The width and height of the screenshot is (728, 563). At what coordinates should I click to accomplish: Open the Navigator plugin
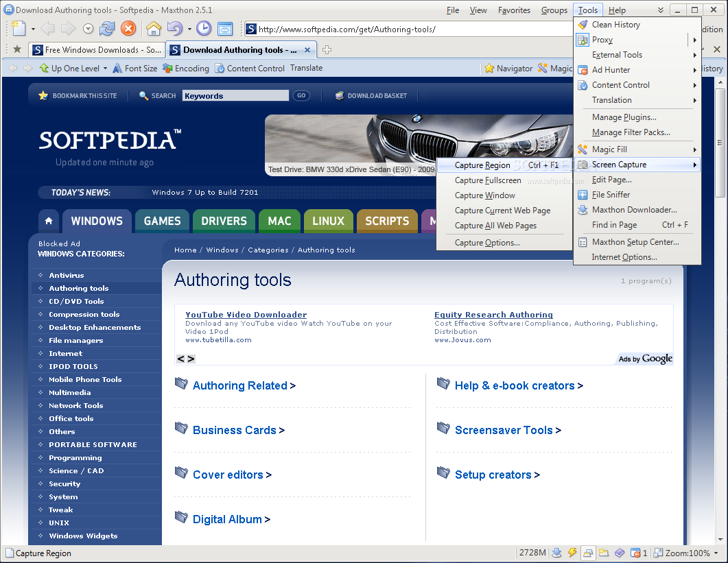click(508, 68)
